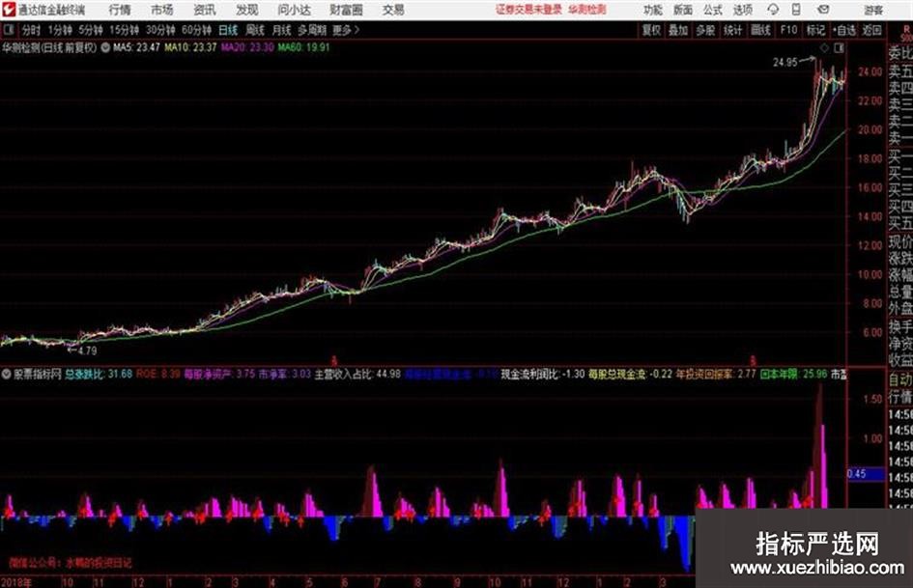Click the 通达信 red logo icon
The height and width of the screenshot is (588, 913).
point(8,10)
